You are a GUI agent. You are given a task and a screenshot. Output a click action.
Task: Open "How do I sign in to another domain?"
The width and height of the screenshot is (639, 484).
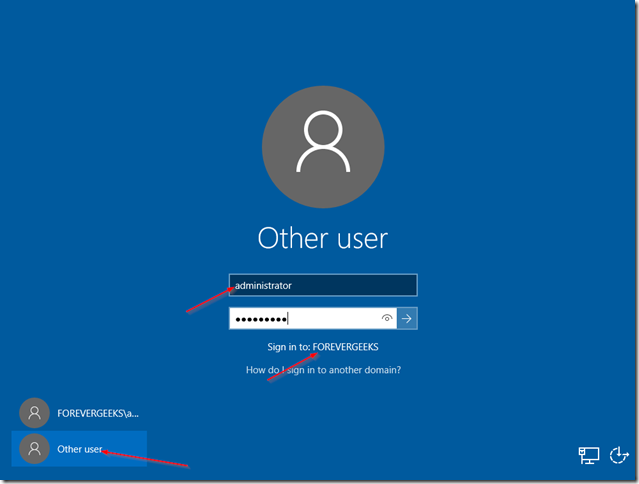click(323, 370)
